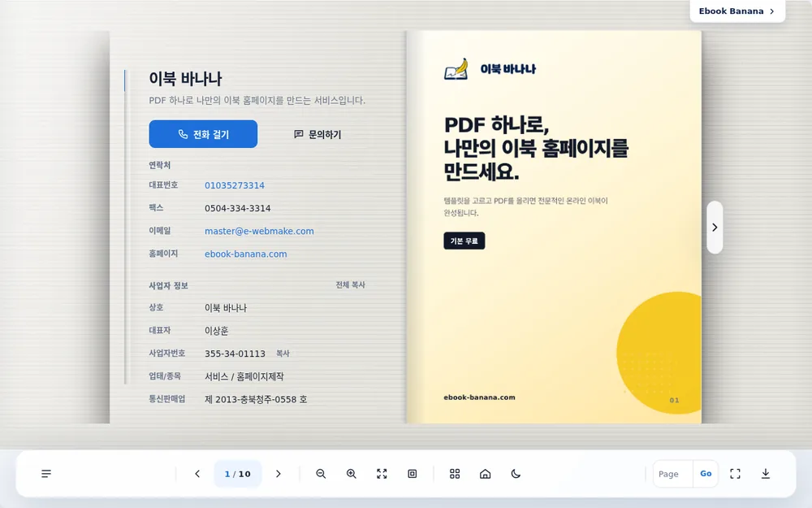
Task: Click the zoom in magnifier icon
Action: pos(351,474)
